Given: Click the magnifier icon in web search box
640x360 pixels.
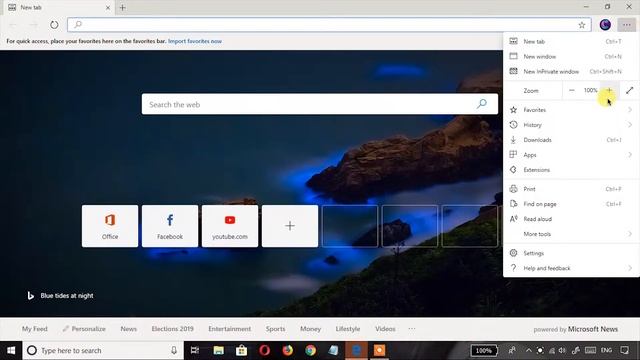Looking at the screenshot, I should [x=482, y=104].
